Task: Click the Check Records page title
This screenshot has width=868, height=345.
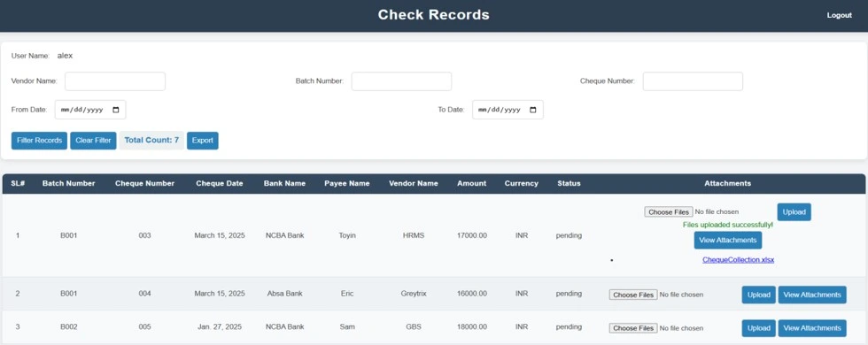Action: coord(433,15)
